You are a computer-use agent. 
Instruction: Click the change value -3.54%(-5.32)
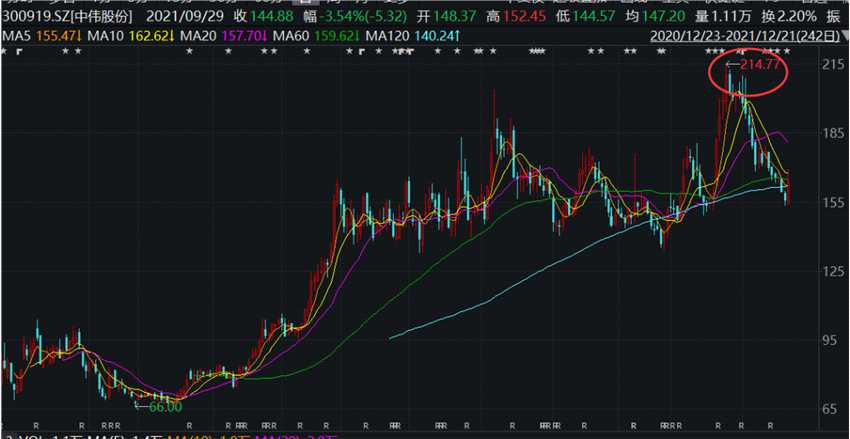[x=364, y=17]
